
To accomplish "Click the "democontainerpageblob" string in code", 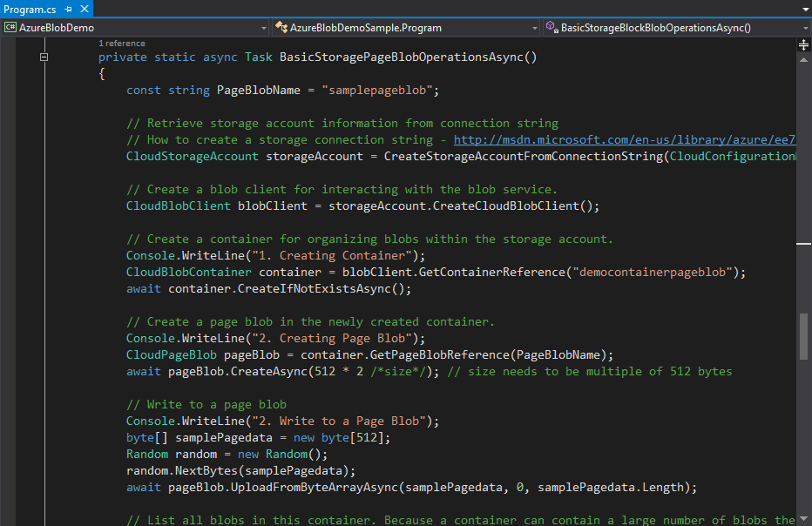I will click(x=657, y=273).
